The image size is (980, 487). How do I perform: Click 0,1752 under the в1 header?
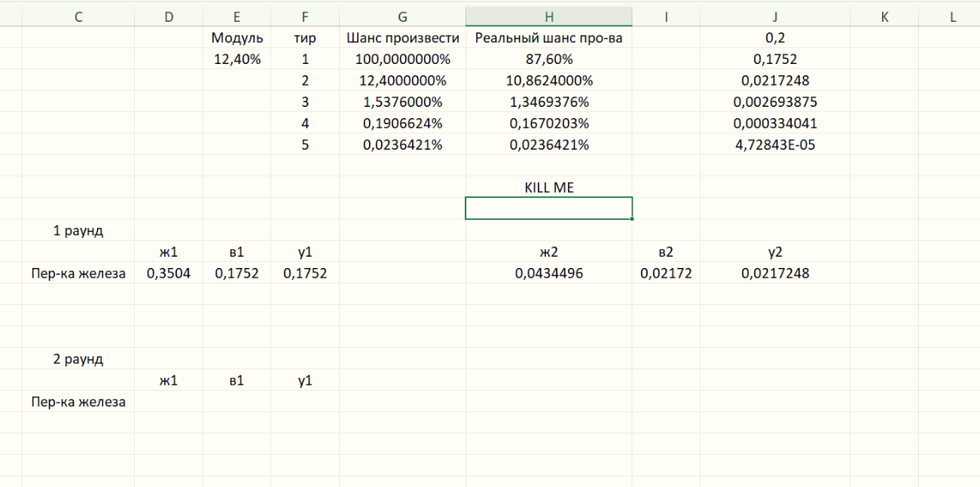coord(237,273)
